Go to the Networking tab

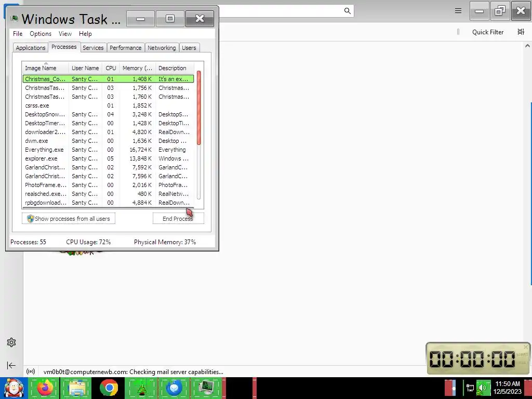tap(162, 48)
